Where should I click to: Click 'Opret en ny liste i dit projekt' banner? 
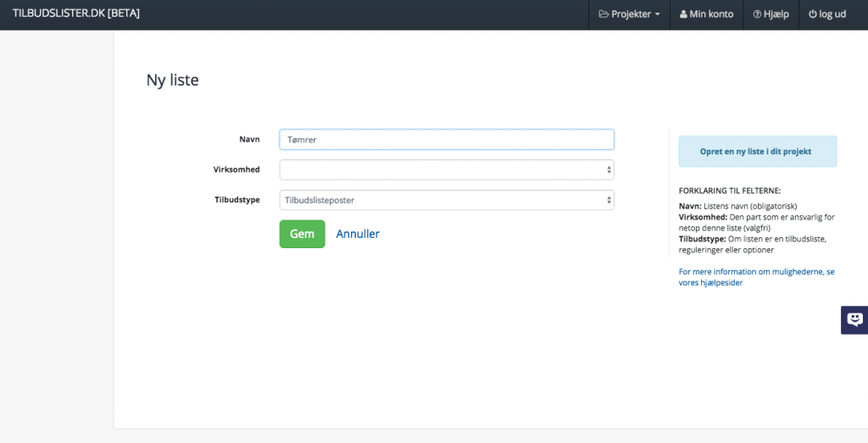[757, 152]
